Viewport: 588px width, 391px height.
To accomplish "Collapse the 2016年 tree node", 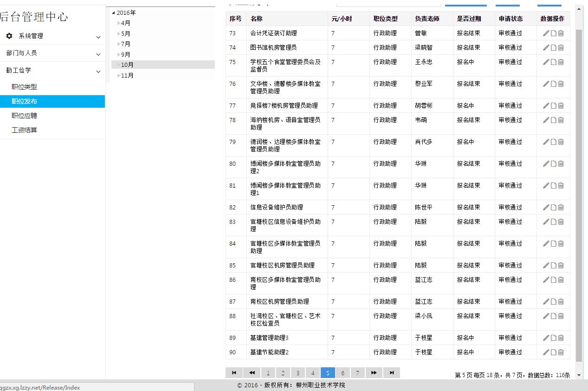I will [x=114, y=13].
